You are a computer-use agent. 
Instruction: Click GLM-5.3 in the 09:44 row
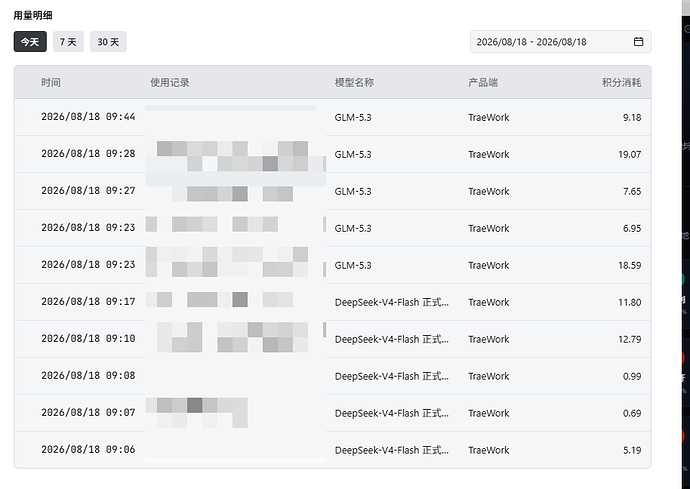353,118
